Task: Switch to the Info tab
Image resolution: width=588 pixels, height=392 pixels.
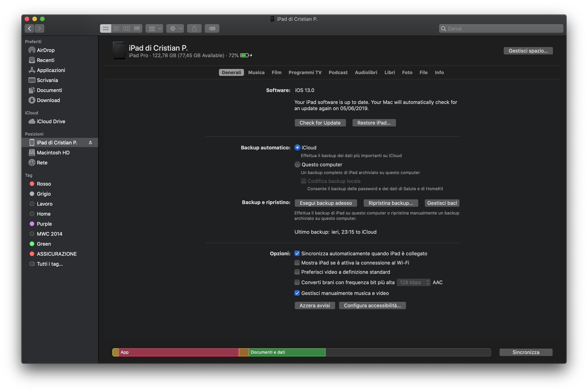Action: (x=439, y=73)
